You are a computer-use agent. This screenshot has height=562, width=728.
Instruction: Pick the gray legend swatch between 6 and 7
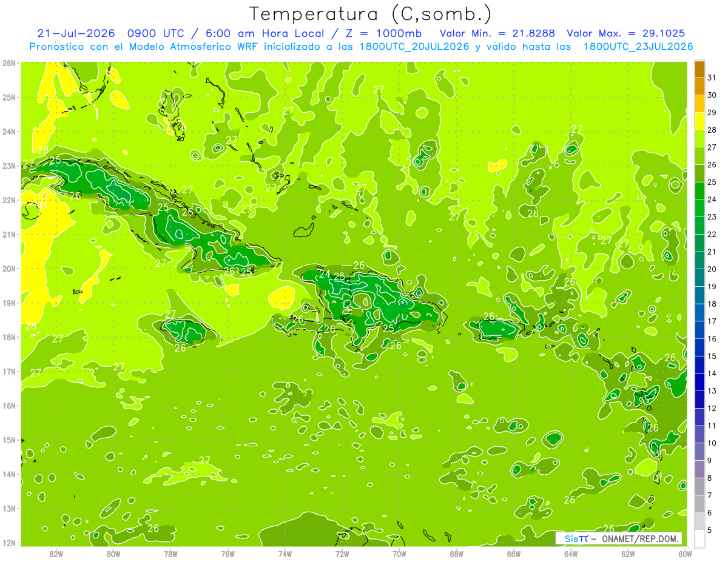[699, 504]
